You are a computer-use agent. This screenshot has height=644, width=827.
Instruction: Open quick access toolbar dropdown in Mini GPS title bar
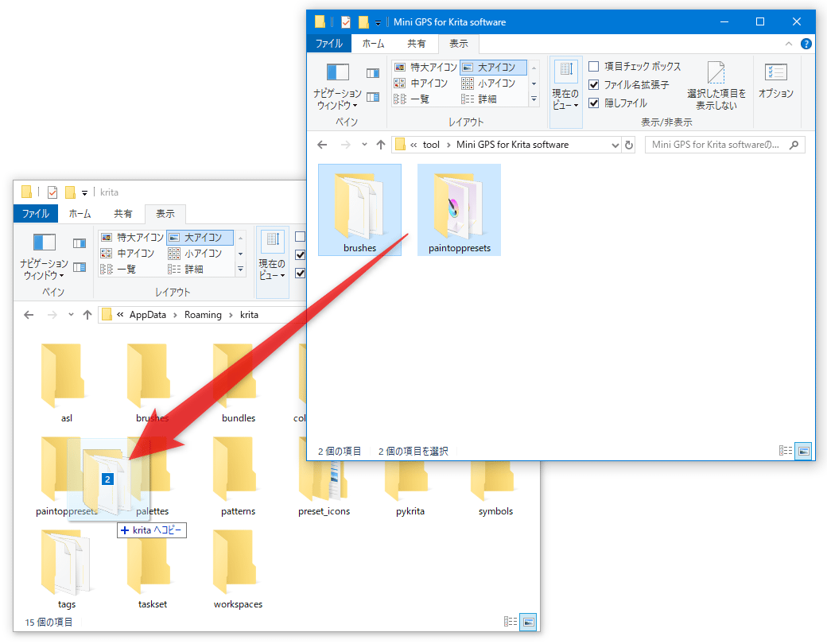[x=379, y=23]
